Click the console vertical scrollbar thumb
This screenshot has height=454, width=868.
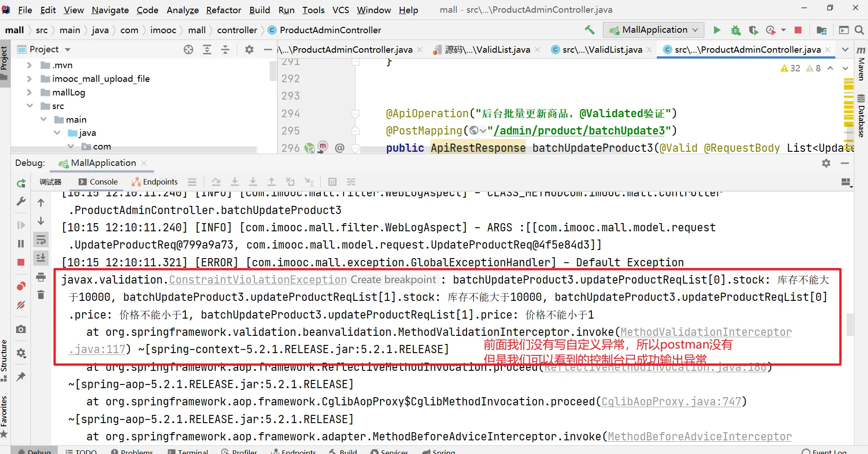(x=850, y=324)
